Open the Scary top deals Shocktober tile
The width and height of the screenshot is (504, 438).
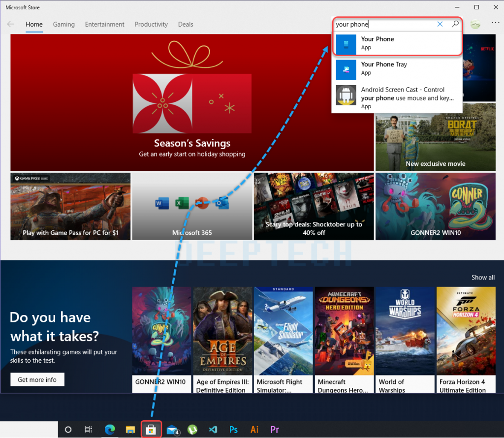pos(314,206)
